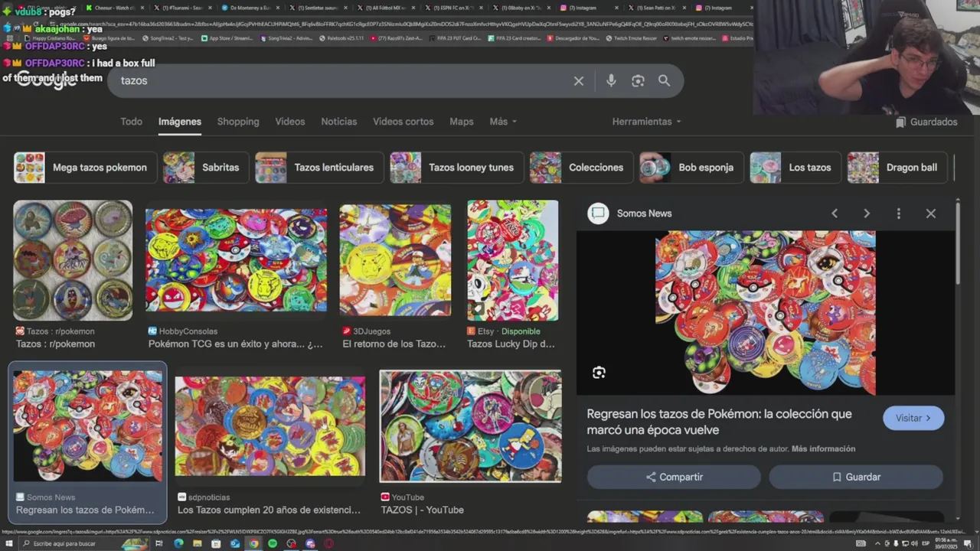Switch to the Cheesur browser tab

(x=114, y=8)
